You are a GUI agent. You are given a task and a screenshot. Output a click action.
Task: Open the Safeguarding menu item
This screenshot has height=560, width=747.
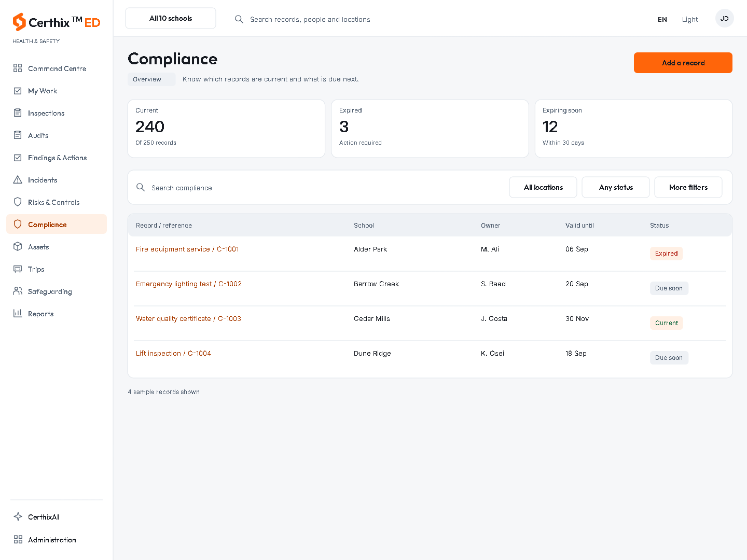(57, 291)
